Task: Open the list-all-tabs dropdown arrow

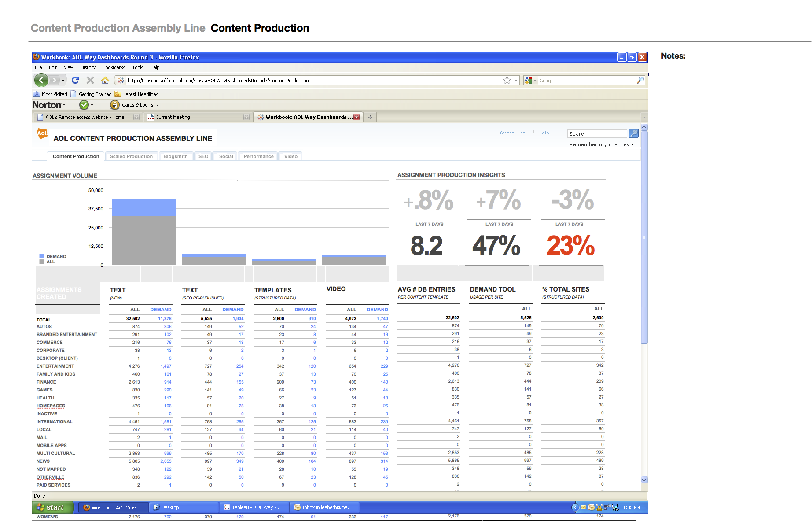Action: [644, 117]
